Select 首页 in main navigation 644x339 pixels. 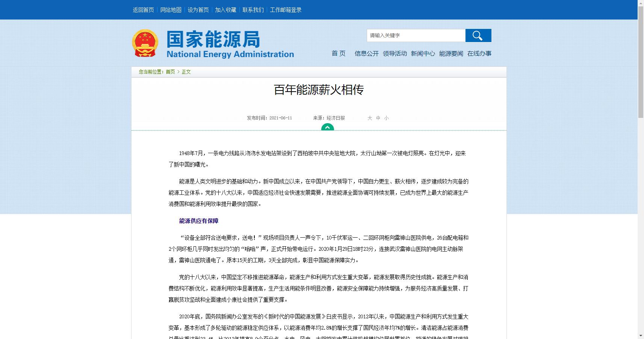[x=338, y=54]
